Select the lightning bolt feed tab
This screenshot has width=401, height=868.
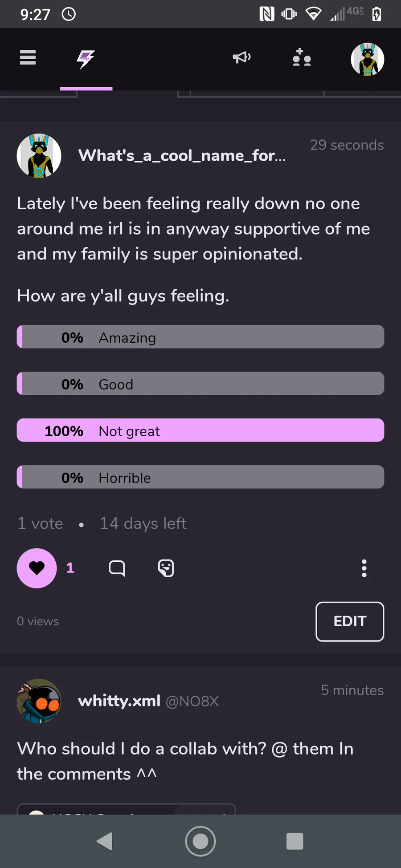tap(86, 59)
